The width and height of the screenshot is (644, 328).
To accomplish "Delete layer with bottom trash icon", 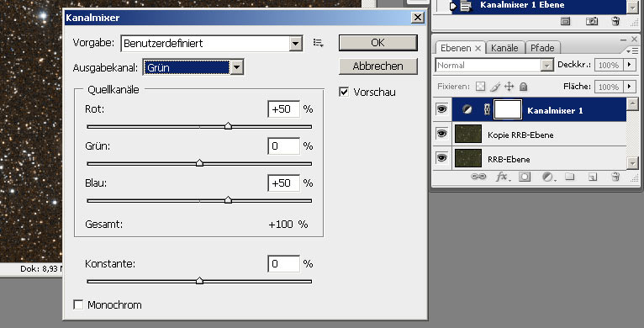I will (615, 177).
